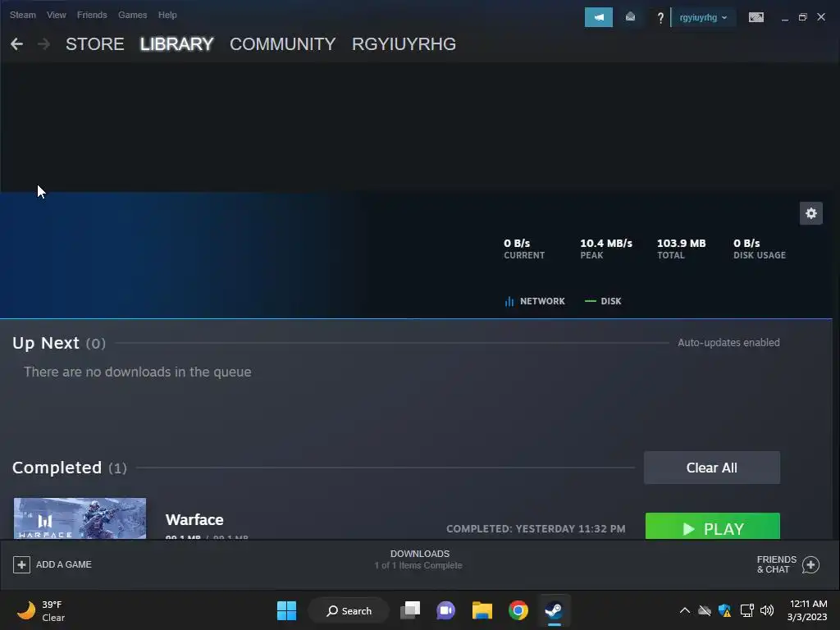Open the inbox envelope notifications icon
840x630 pixels.
click(x=630, y=17)
